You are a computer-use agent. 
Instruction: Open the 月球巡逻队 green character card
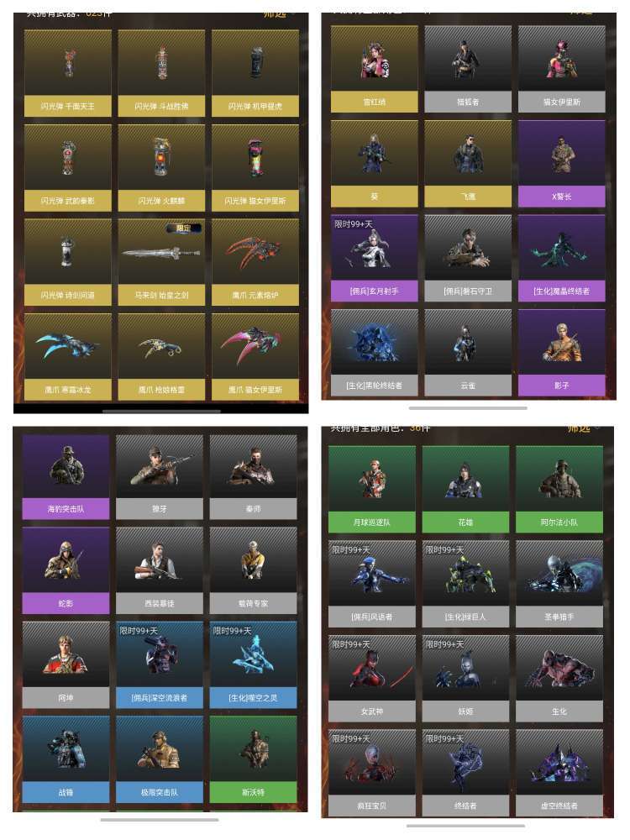(x=372, y=489)
